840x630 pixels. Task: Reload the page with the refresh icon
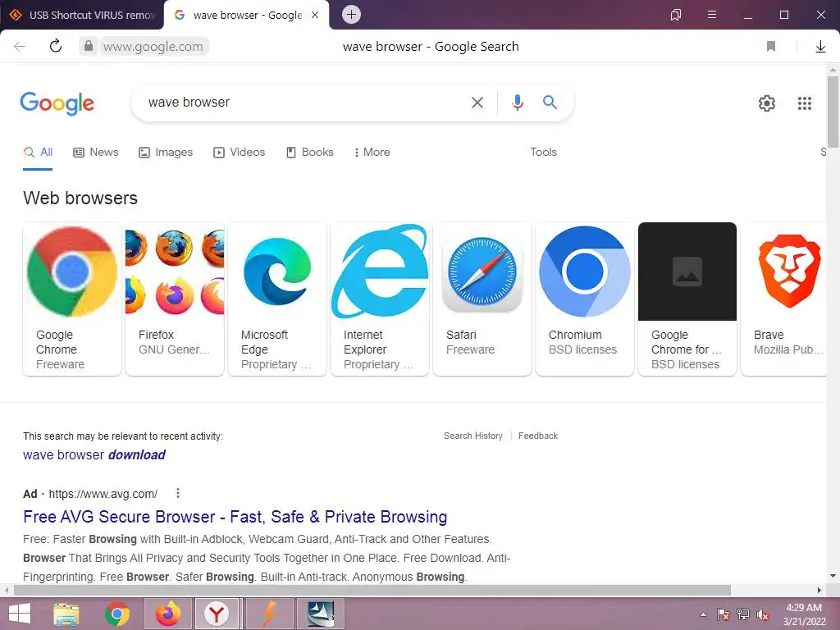[x=56, y=46]
